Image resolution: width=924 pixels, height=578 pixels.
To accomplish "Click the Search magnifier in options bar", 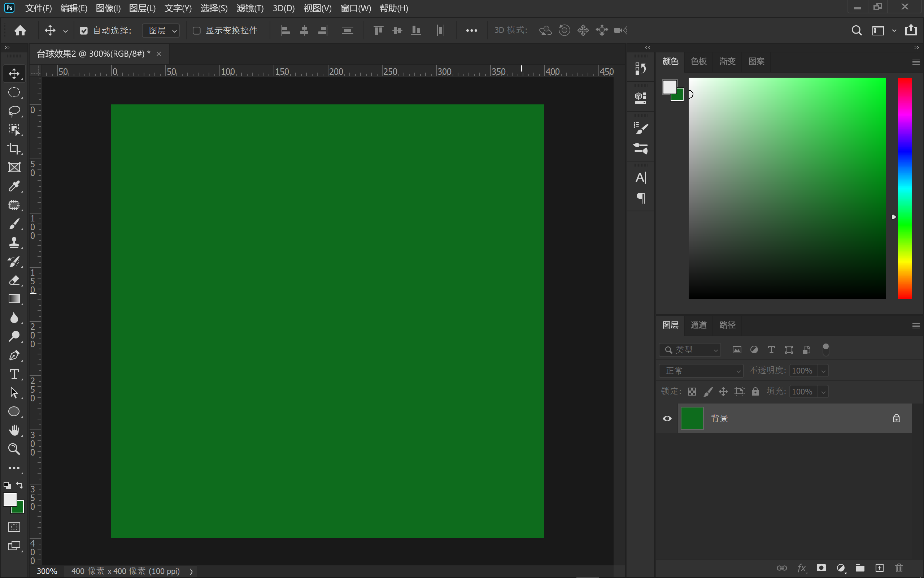I will click(857, 30).
